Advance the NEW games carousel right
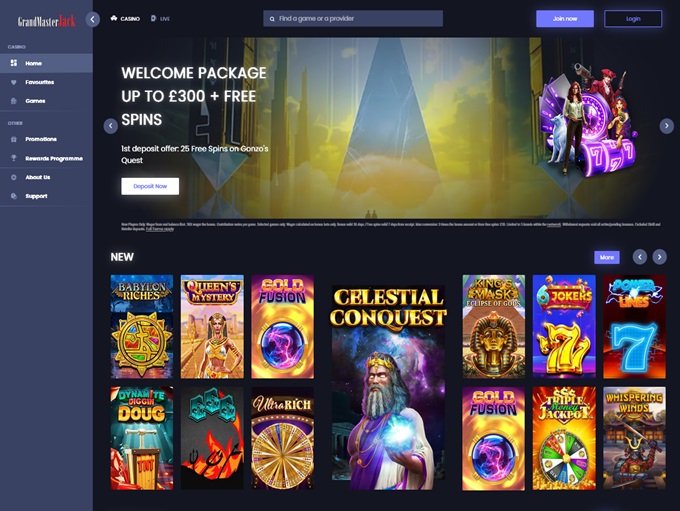Image resolution: width=680 pixels, height=511 pixels. (660, 257)
